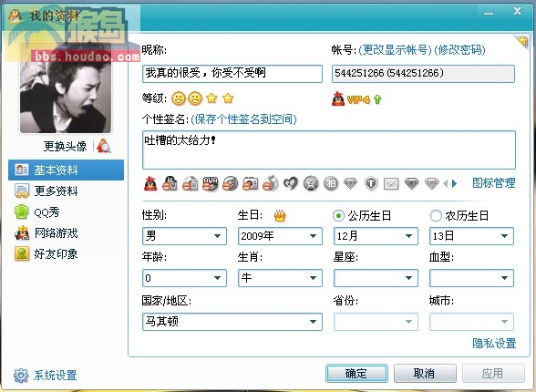Click the 取消 button
The image size is (536, 392).
425,374
